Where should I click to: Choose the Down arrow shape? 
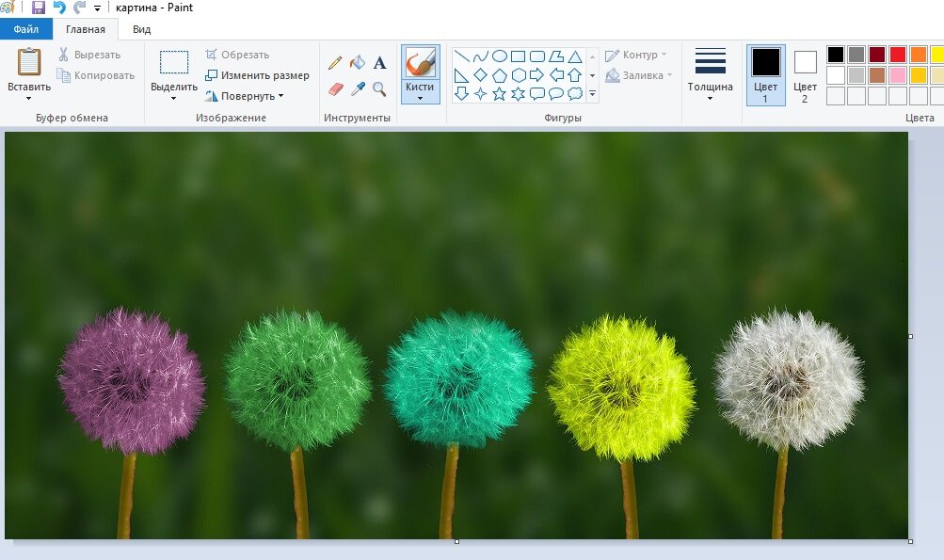pyautogui.click(x=461, y=93)
